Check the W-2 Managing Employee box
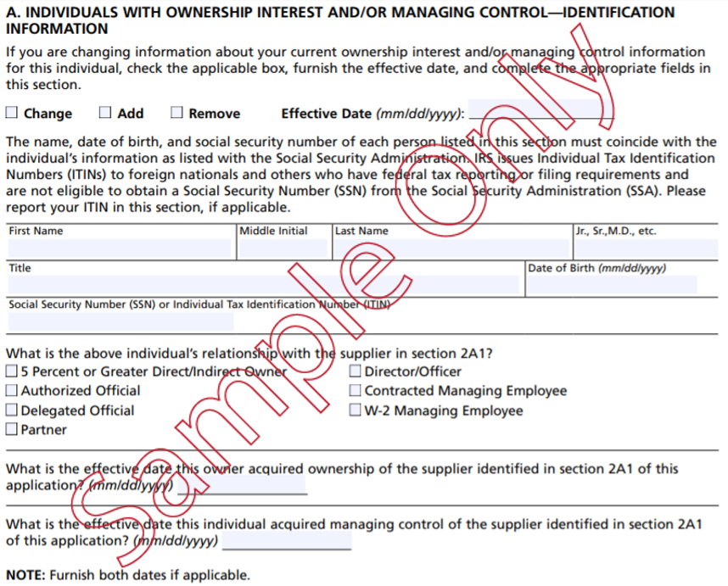 [355, 410]
